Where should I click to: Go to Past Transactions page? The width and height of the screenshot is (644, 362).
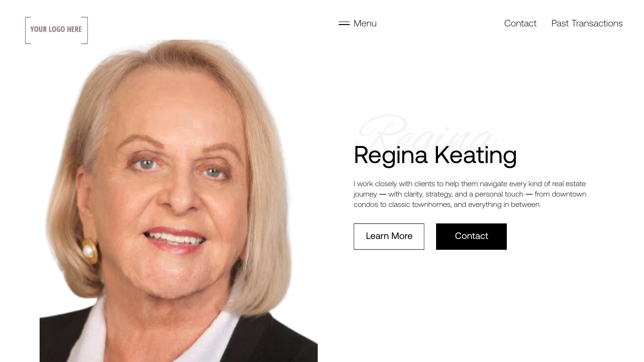pos(587,23)
